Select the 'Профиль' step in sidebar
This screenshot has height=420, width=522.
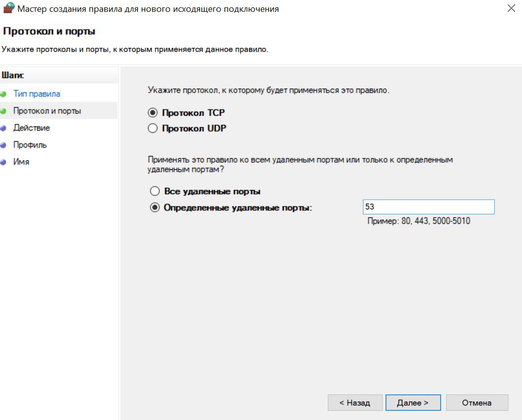point(30,145)
